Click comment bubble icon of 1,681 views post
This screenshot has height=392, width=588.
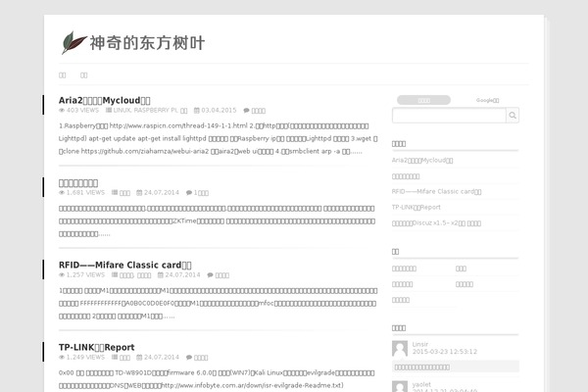tap(189, 193)
